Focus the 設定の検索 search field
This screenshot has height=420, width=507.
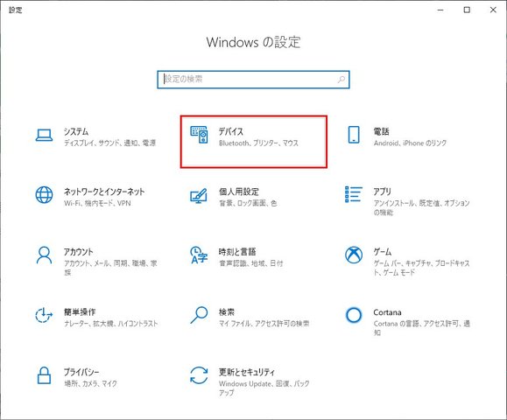(x=253, y=79)
